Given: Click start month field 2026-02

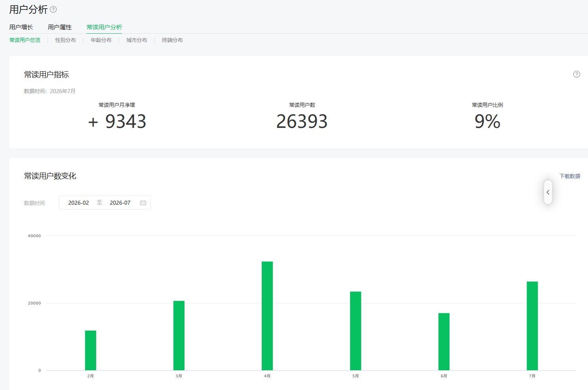Looking at the screenshot, I should click(x=78, y=203).
